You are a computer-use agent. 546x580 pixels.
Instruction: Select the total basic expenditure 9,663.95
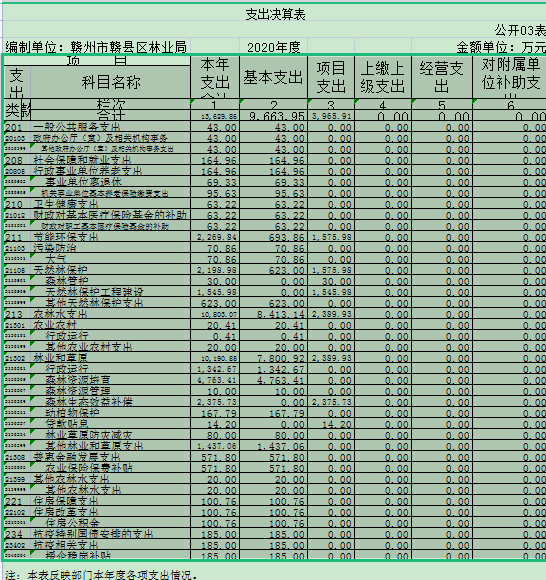[x=277, y=116]
